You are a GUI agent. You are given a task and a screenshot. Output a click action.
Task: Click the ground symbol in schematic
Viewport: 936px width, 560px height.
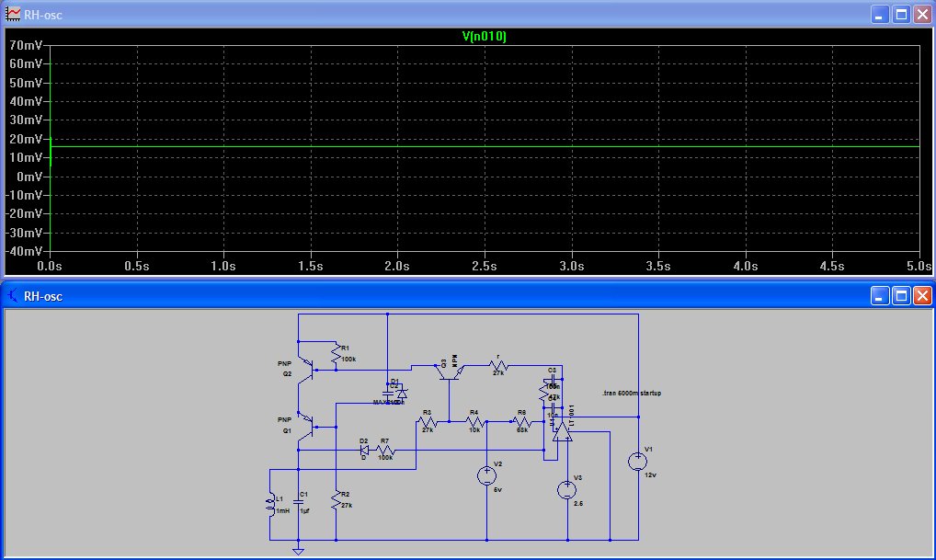click(299, 551)
